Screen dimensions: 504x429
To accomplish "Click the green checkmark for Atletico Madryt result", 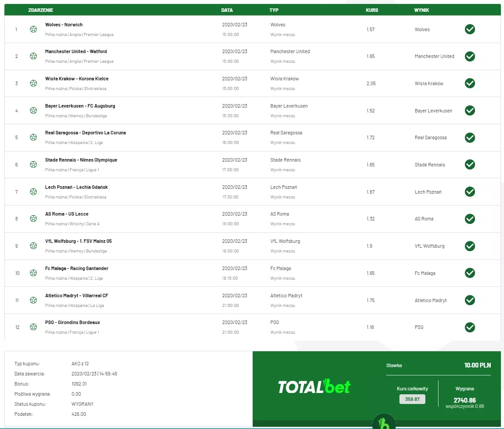I will (x=470, y=300).
